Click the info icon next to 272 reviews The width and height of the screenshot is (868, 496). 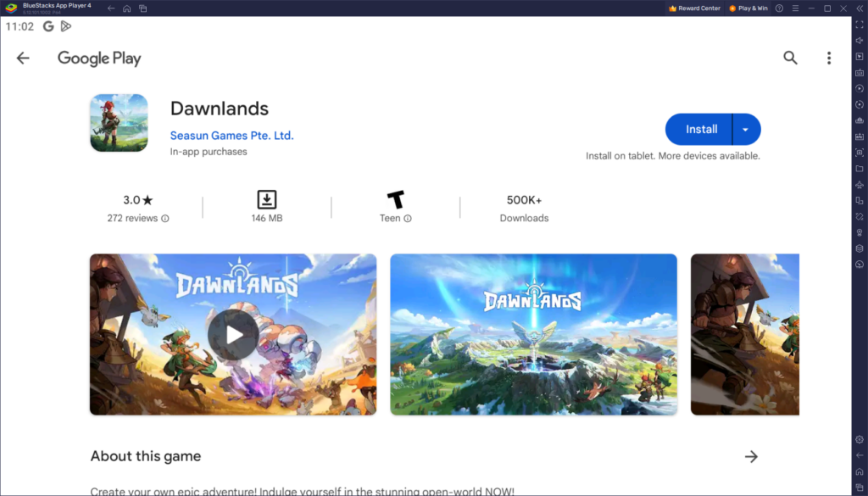tap(166, 218)
